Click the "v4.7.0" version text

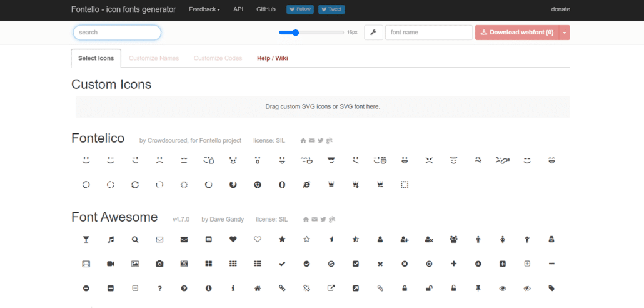[181, 220]
